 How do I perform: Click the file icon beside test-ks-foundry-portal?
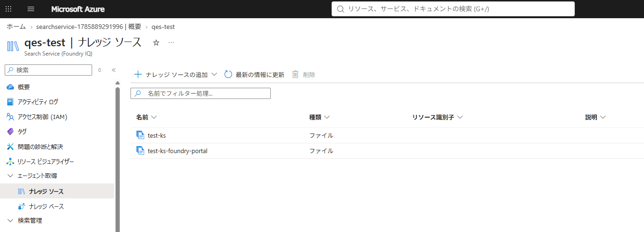[140, 151]
